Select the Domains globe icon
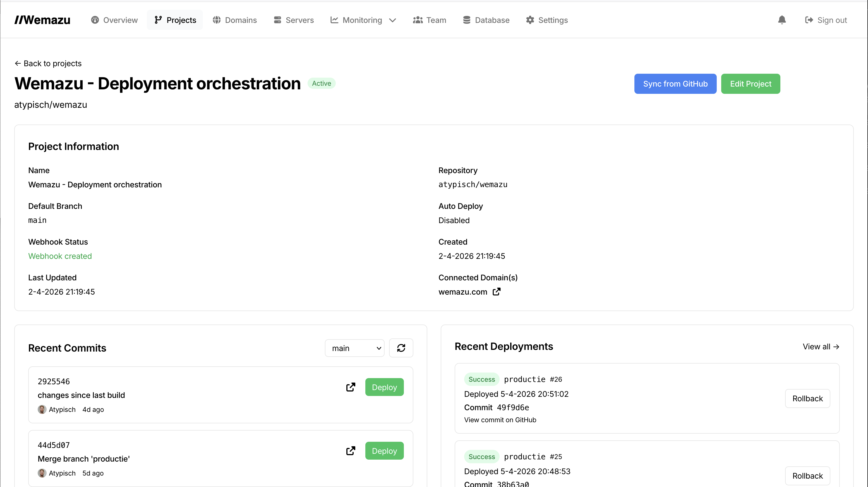The width and height of the screenshot is (868, 487). point(216,20)
